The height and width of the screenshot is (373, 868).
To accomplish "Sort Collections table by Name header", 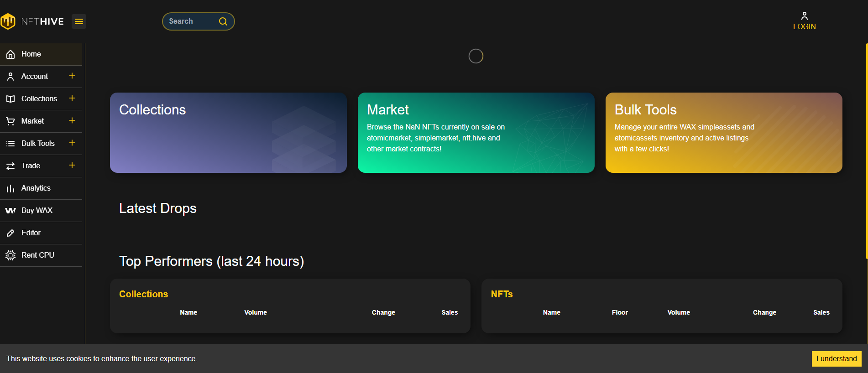I will click(188, 312).
